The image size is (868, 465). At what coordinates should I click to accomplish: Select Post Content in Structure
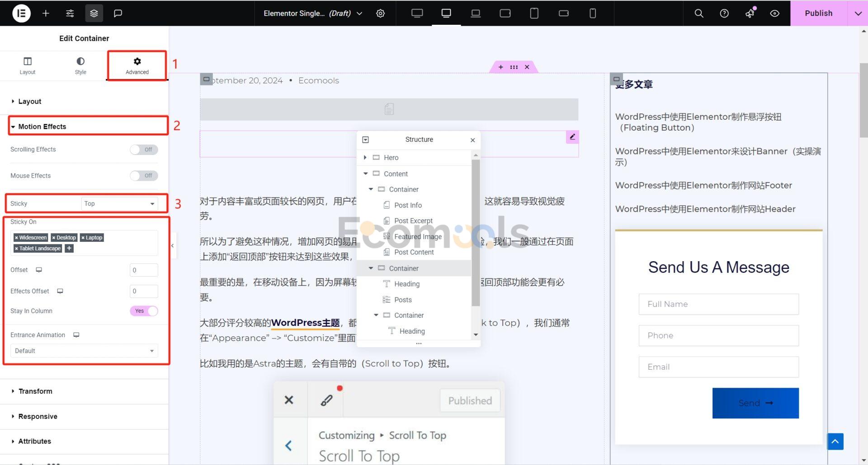click(x=414, y=252)
